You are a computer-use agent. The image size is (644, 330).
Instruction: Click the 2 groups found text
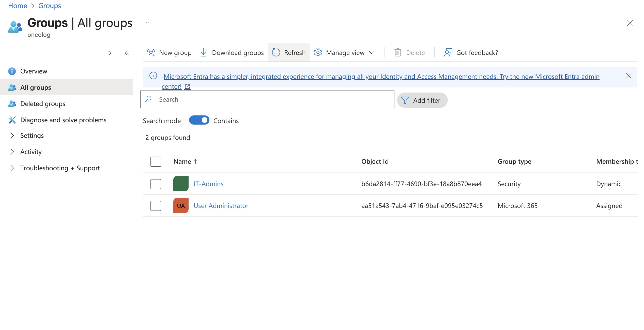[168, 138]
